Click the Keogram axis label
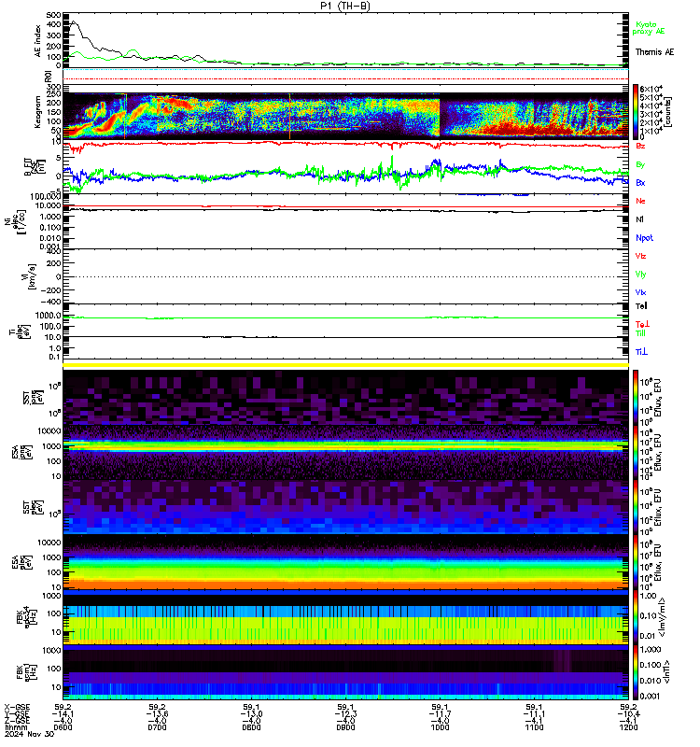This screenshot has width=700, height=747. tap(37, 112)
